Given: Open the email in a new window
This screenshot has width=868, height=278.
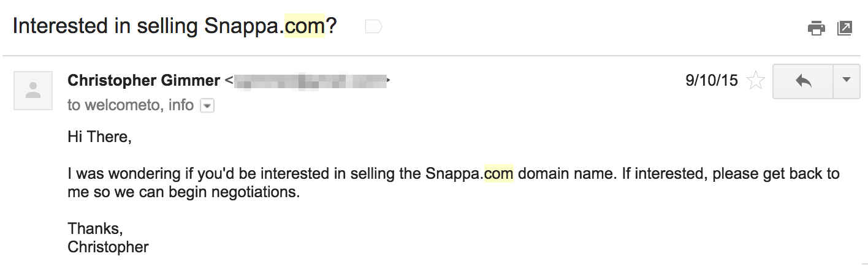Looking at the screenshot, I should pyautogui.click(x=845, y=28).
